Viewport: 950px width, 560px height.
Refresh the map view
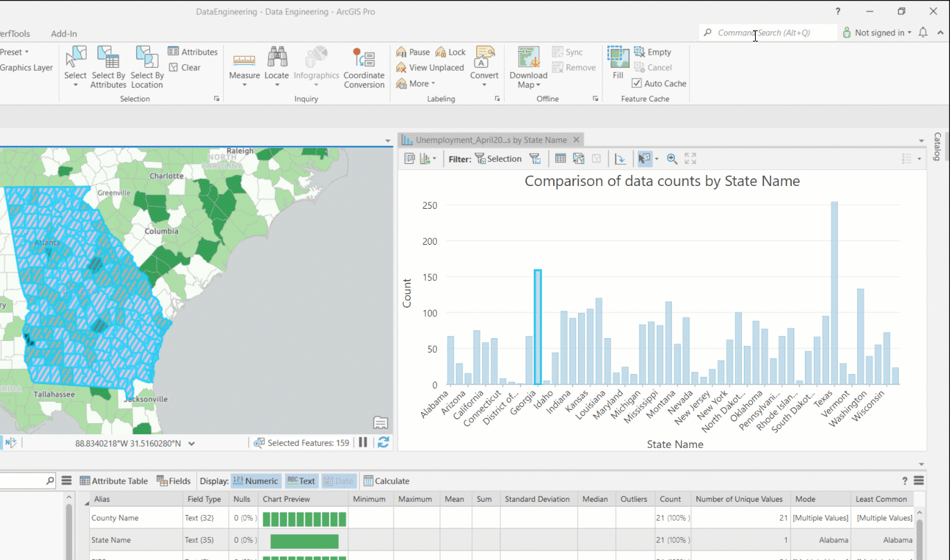pyautogui.click(x=383, y=442)
